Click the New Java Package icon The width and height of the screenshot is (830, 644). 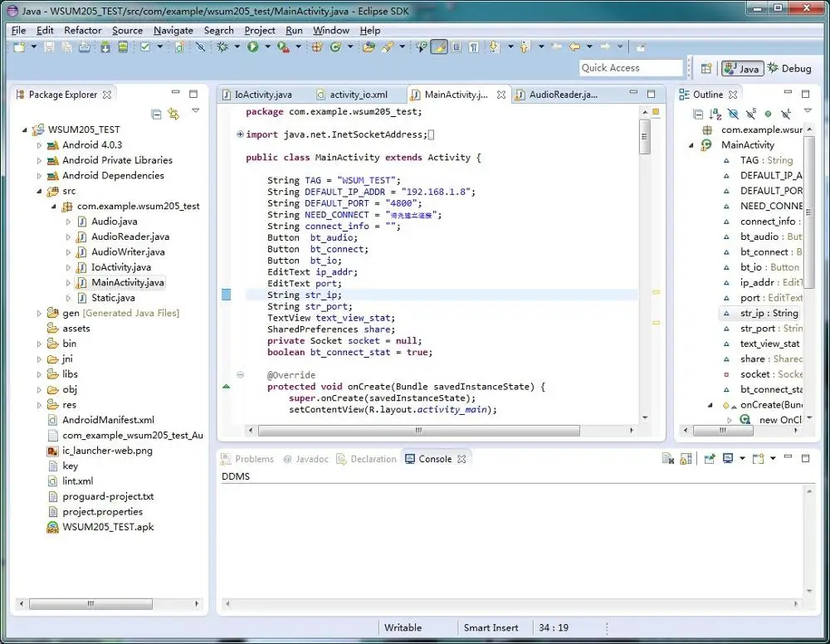pos(316,47)
